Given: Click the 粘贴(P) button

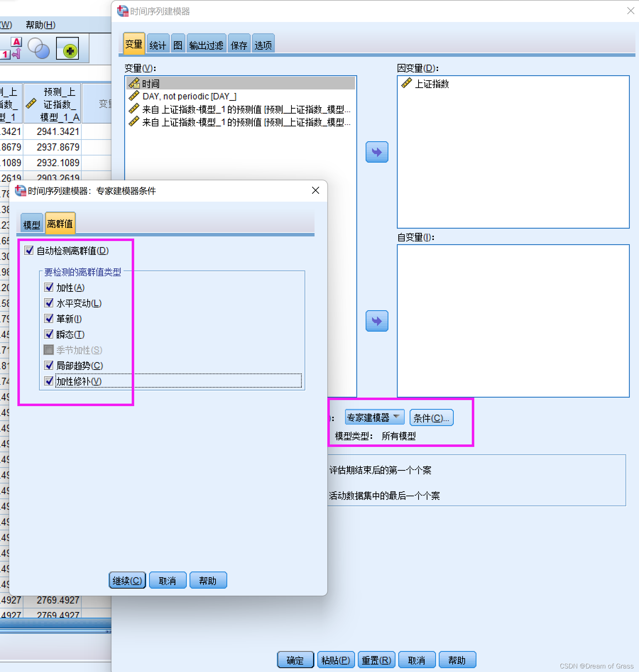Looking at the screenshot, I should point(336,660).
